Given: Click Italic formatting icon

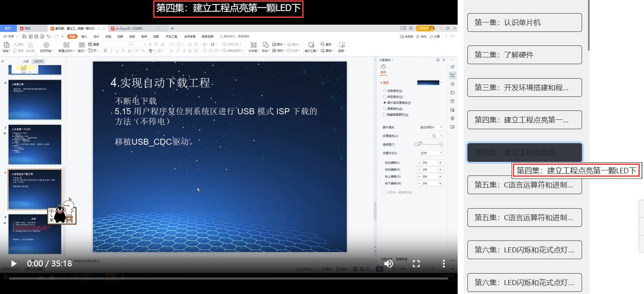Looking at the screenshot, I should (111, 51).
